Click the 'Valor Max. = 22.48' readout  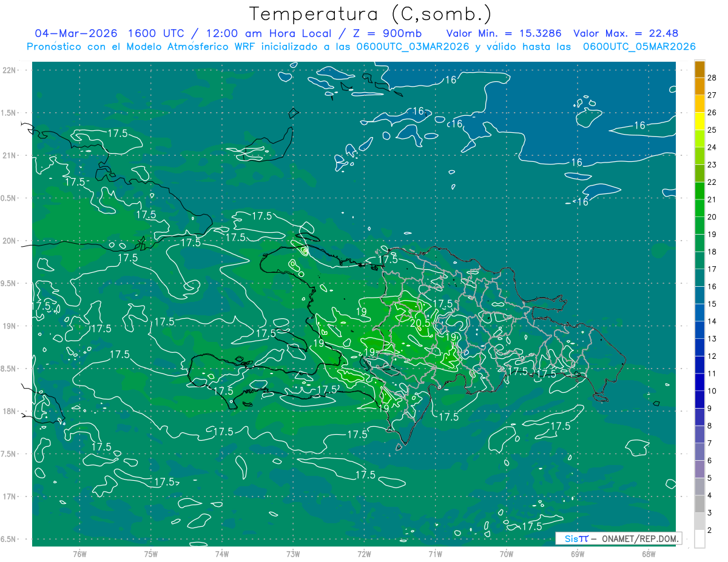(x=625, y=33)
